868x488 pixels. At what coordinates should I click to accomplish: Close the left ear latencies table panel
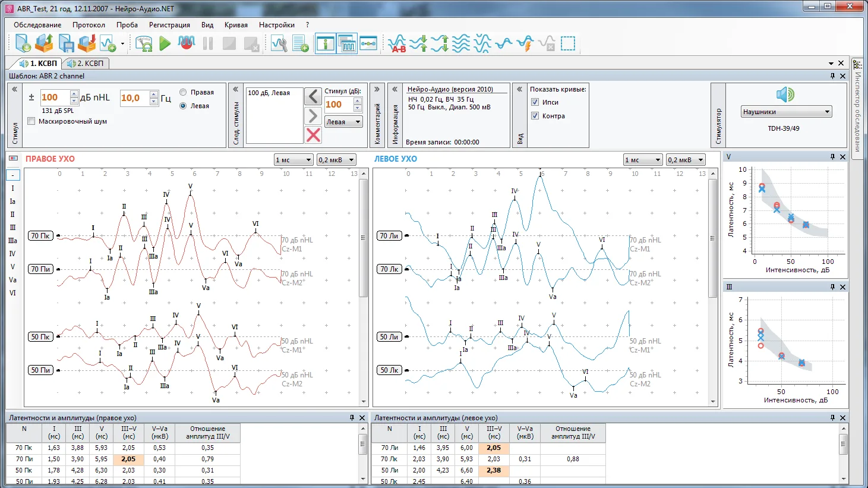[842, 418]
